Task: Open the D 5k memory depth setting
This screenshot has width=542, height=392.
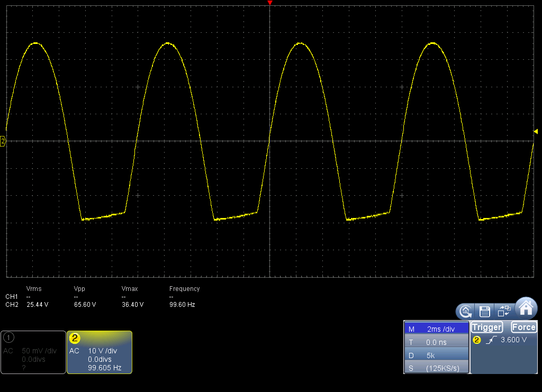Action: pos(436,355)
